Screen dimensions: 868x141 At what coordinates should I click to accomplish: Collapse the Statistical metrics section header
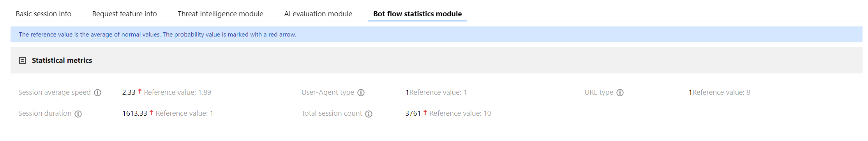click(436, 60)
